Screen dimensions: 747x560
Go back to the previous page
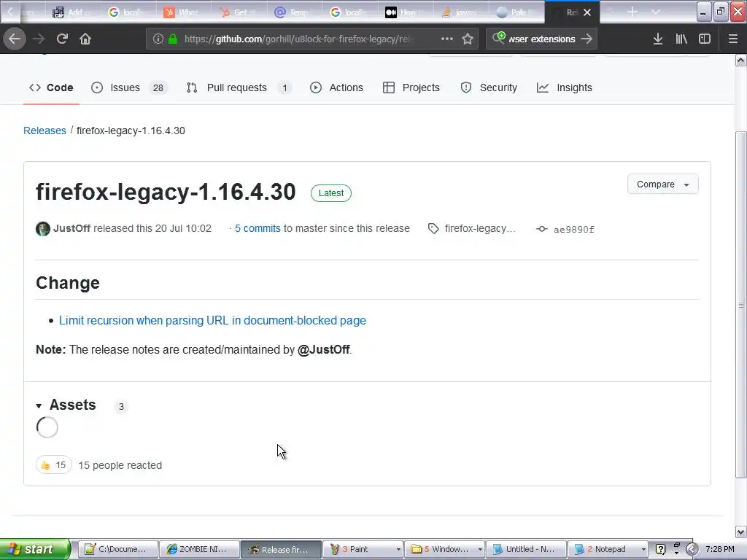(15, 39)
